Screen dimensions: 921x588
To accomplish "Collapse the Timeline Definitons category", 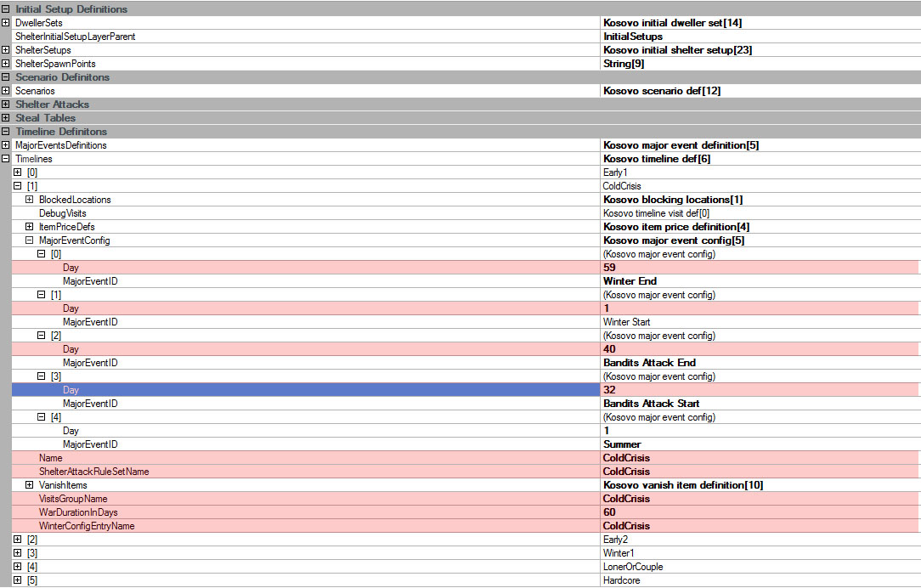I will [x=5, y=132].
